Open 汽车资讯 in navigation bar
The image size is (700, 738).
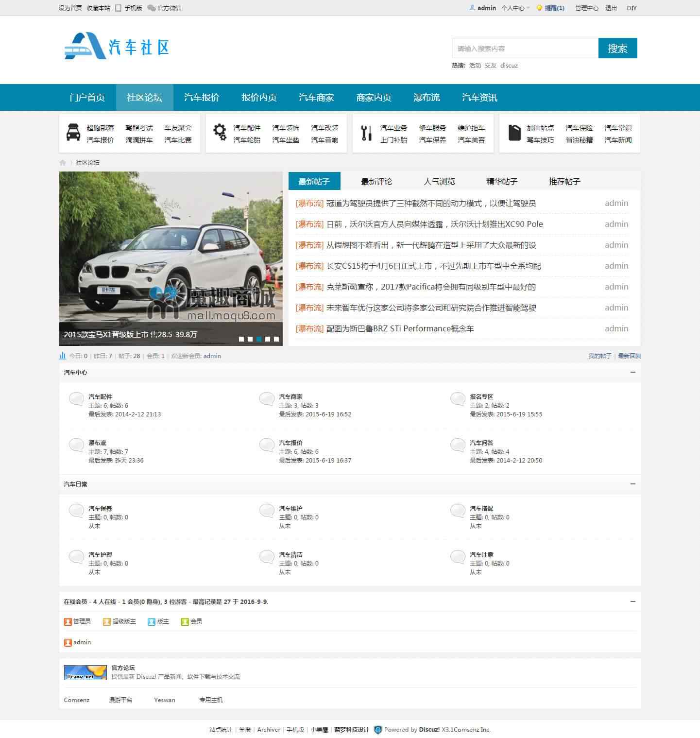479,97
